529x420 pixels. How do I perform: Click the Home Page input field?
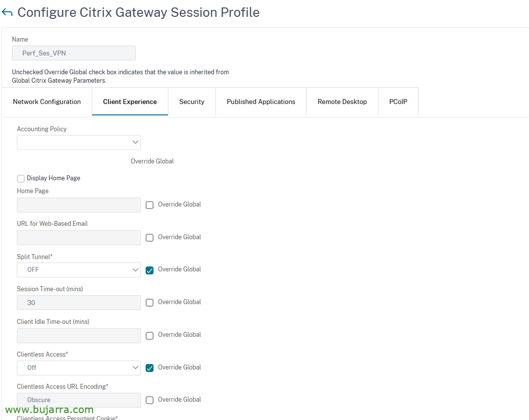coord(79,205)
